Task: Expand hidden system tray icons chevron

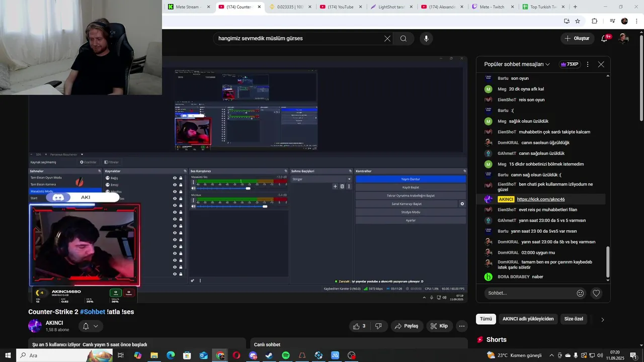Action: (551, 355)
